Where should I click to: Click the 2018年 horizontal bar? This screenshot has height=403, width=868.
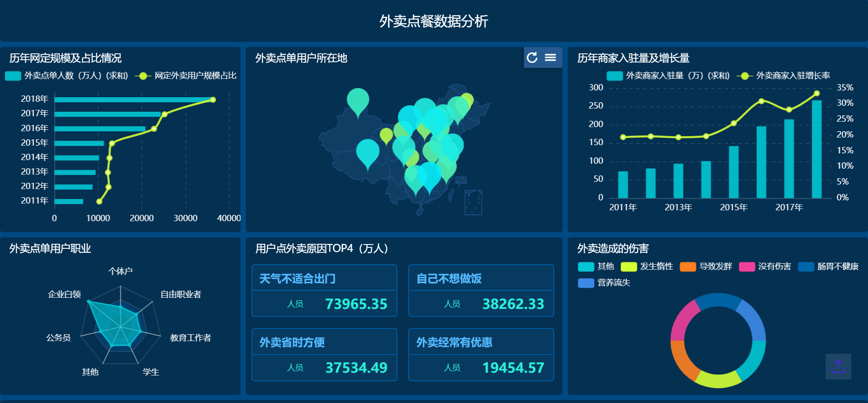(x=133, y=100)
